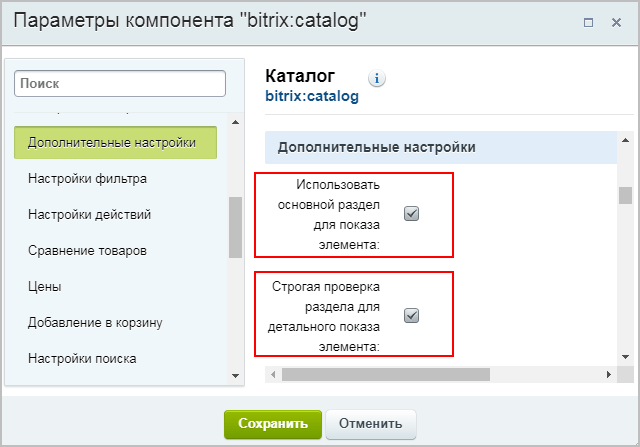Screen dimensions: 640x447
Task: Click the section list scrollbar thumb
Action: [x=235, y=227]
